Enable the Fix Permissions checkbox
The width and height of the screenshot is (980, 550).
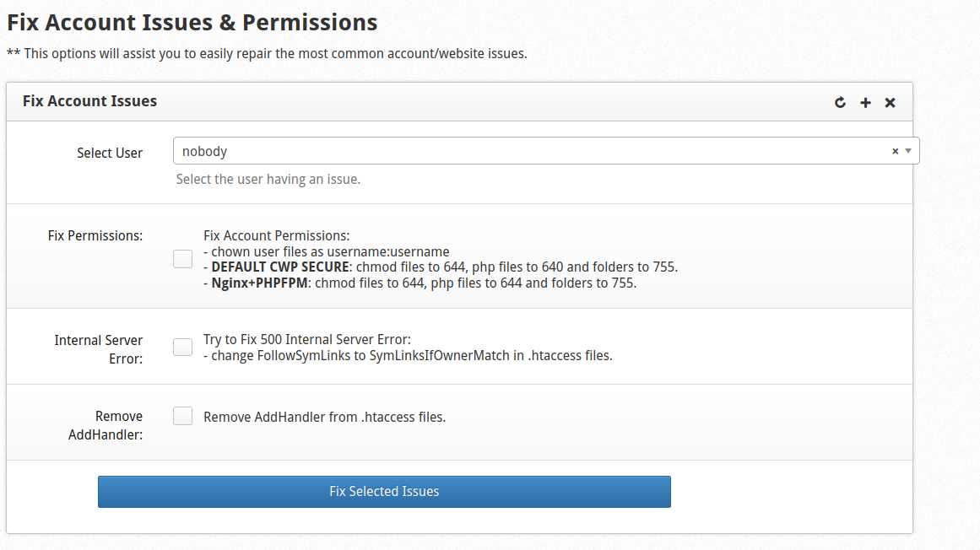[182, 258]
